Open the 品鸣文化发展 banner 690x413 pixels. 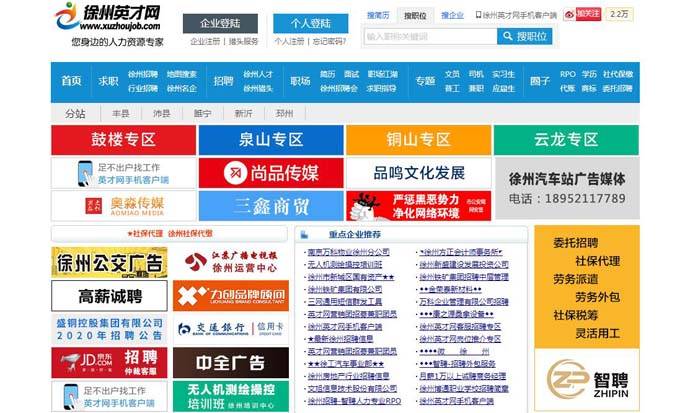[x=418, y=173]
